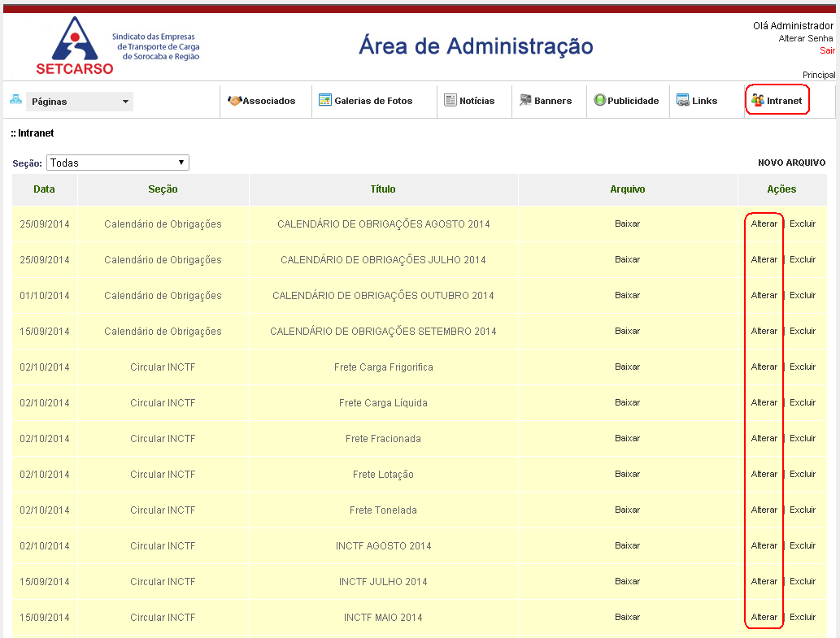Click the Intranet people icon

pyautogui.click(x=758, y=100)
